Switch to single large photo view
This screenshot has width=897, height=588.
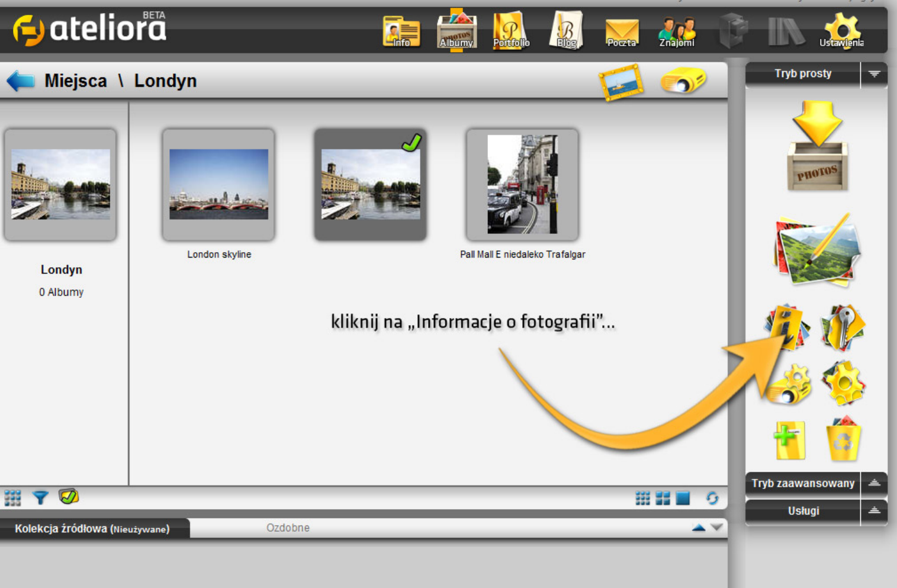point(683,498)
